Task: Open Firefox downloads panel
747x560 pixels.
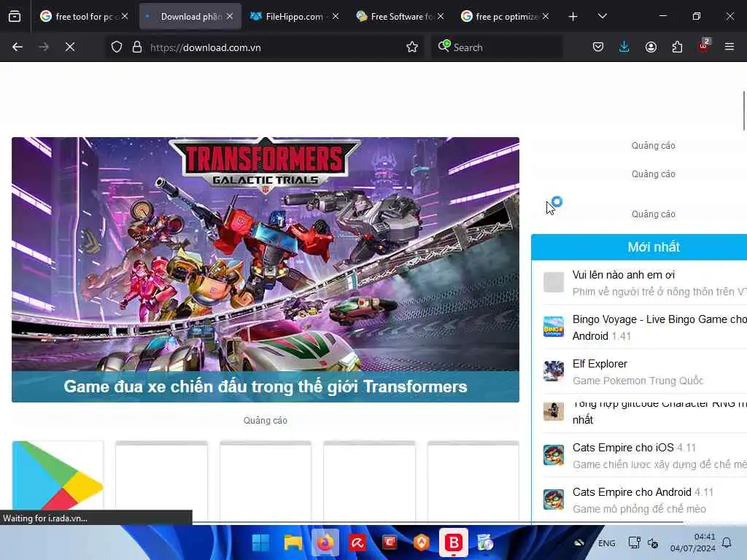Action: [624, 47]
